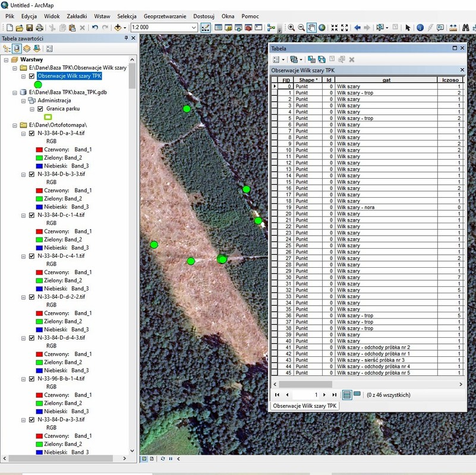This screenshot has height=475, width=476.
Task: Sort by the gat column header
Action: coord(386,80)
